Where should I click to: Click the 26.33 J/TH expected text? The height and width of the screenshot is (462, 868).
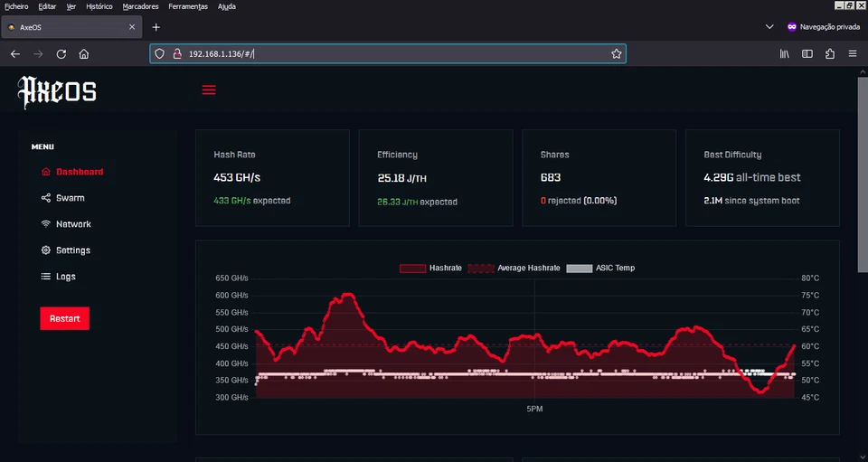click(x=418, y=202)
